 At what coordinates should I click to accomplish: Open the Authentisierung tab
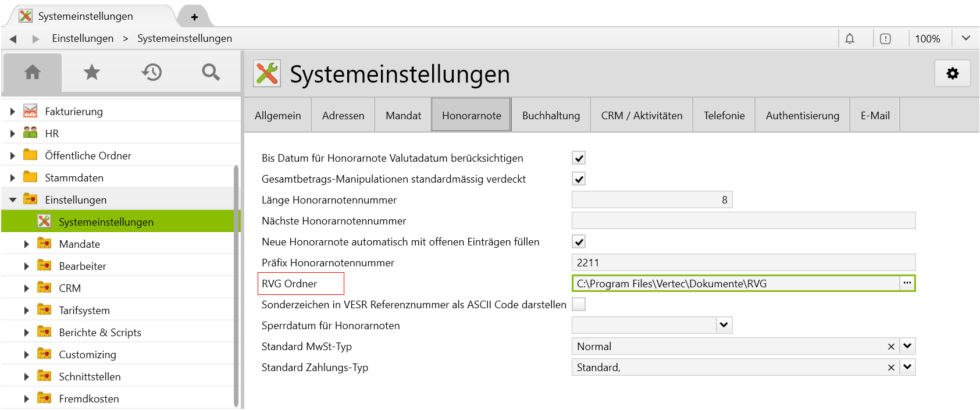coord(802,115)
